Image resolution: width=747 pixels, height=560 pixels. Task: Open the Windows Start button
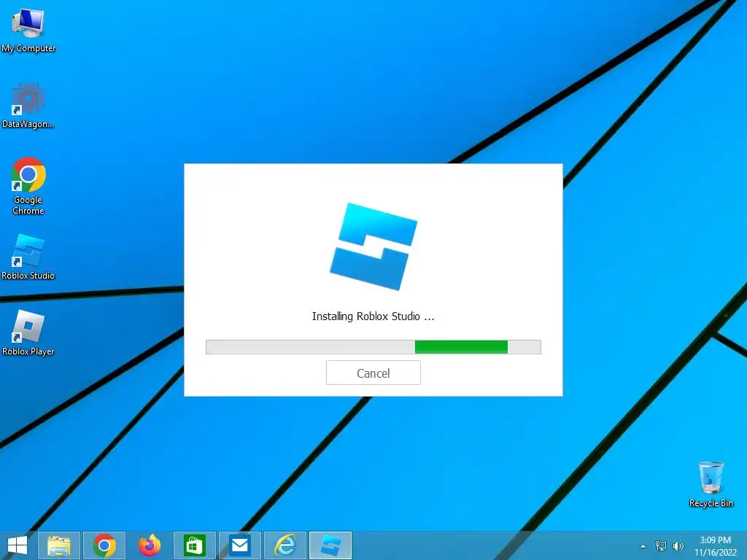pos(18,545)
